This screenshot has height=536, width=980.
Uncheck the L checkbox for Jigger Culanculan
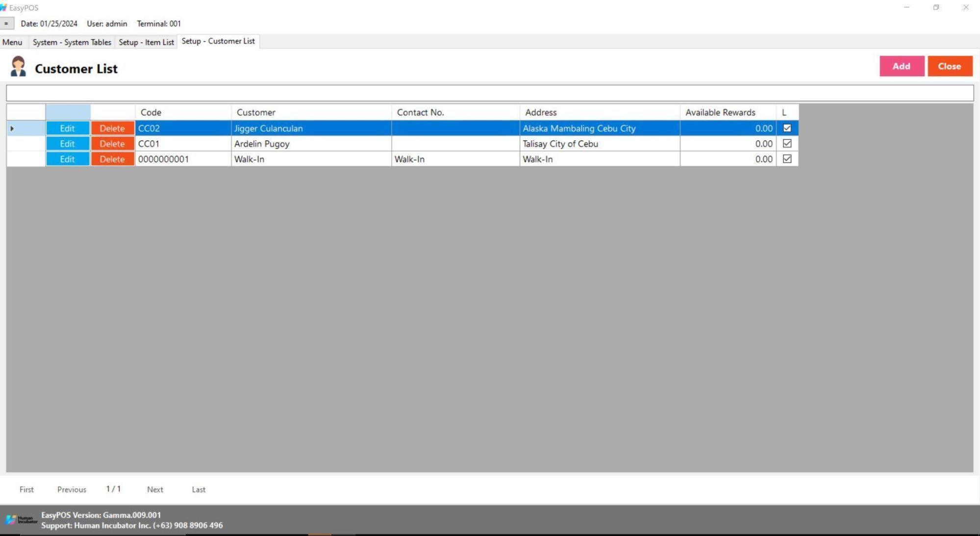click(787, 128)
